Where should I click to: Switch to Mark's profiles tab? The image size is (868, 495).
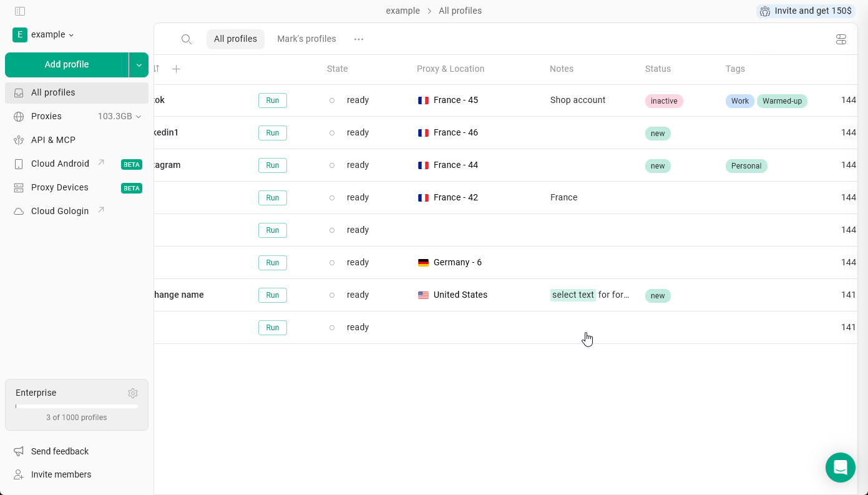coord(306,39)
